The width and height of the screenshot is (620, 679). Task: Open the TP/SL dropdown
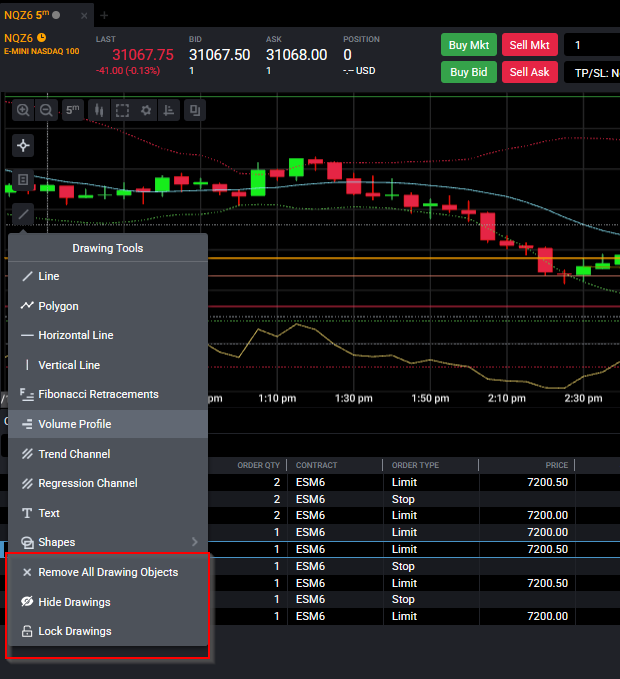click(x=592, y=72)
